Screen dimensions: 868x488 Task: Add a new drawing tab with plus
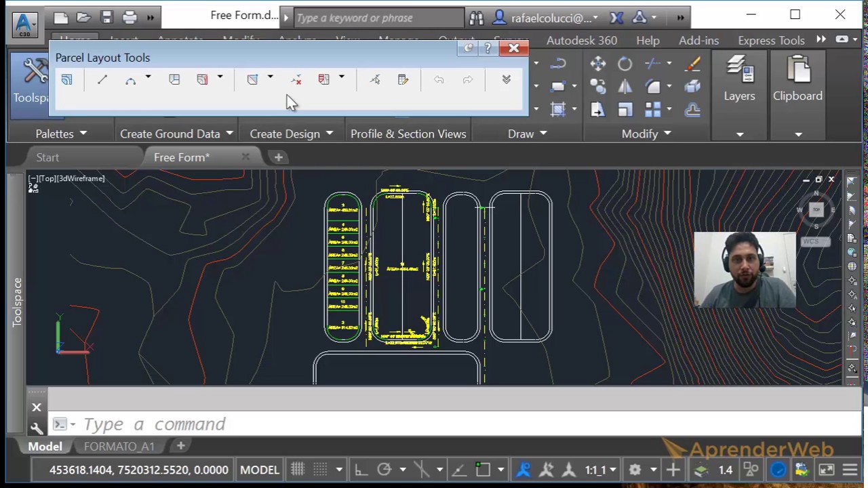click(x=278, y=157)
